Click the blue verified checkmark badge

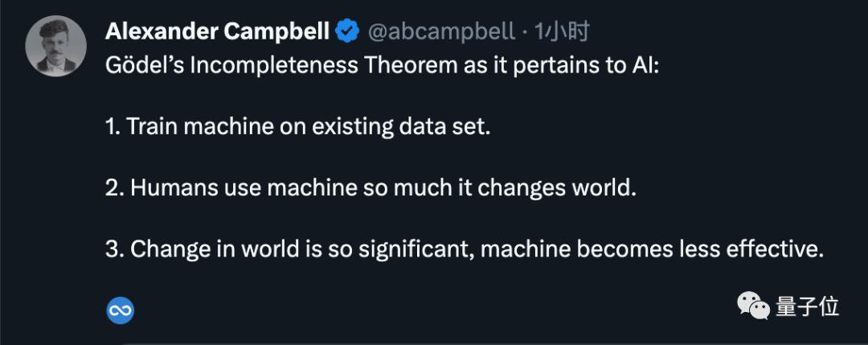[x=348, y=31]
